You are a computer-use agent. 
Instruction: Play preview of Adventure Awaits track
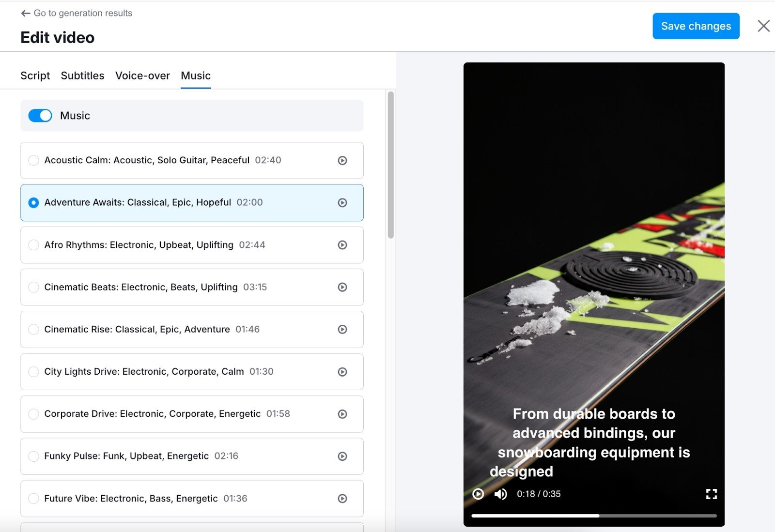click(x=343, y=203)
